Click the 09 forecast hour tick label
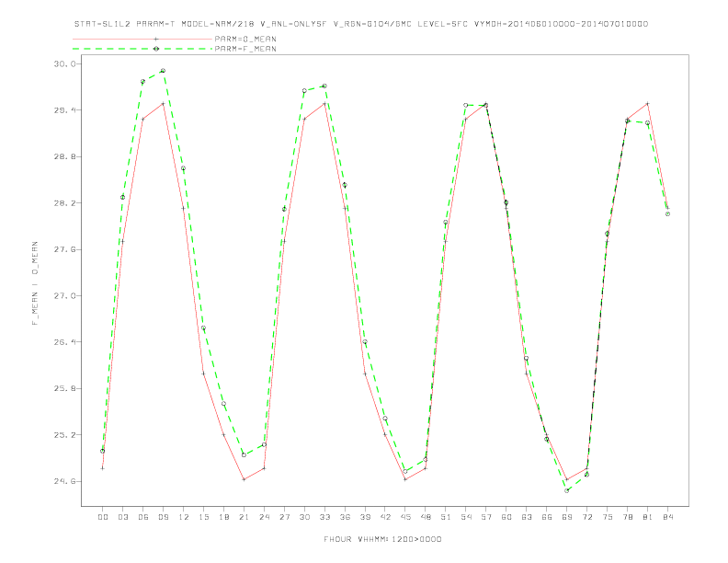This screenshot has height=563, width=728. [x=163, y=517]
